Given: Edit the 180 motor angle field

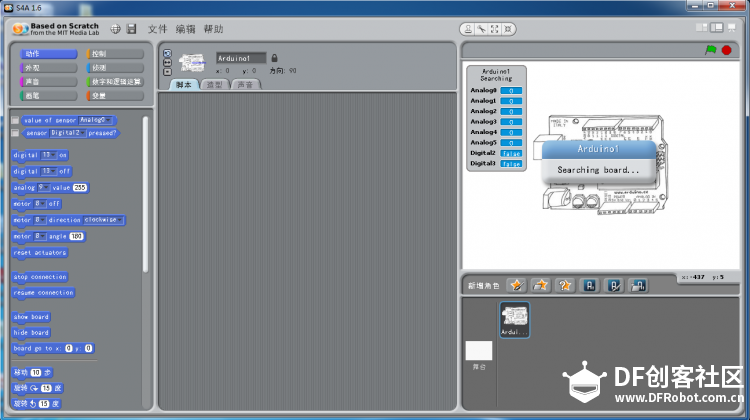Looking at the screenshot, I should 77,236.
